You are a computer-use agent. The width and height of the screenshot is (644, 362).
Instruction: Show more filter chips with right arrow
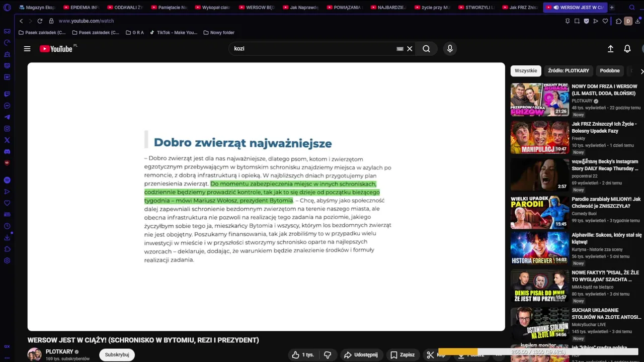click(641, 71)
